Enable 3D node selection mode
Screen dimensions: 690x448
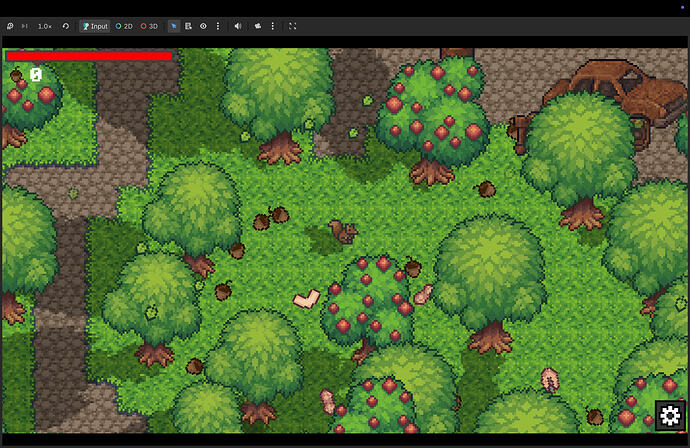click(x=149, y=26)
